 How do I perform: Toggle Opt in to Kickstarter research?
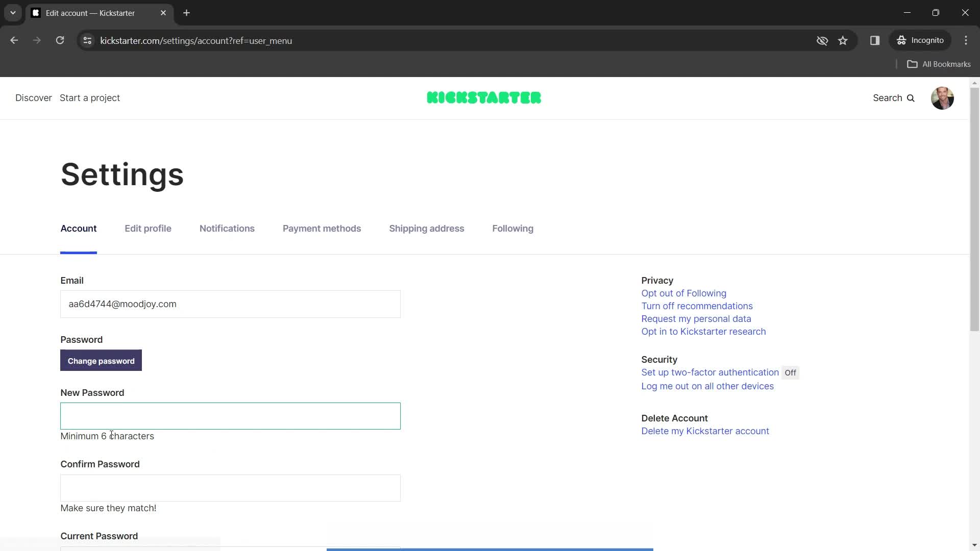pyautogui.click(x=703, y=331)
